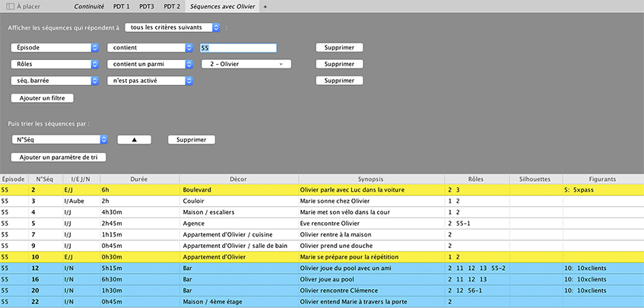Open the PDT 1 tab
The image size is (644, 308).
pyautogui.click(x=121, y=7)
